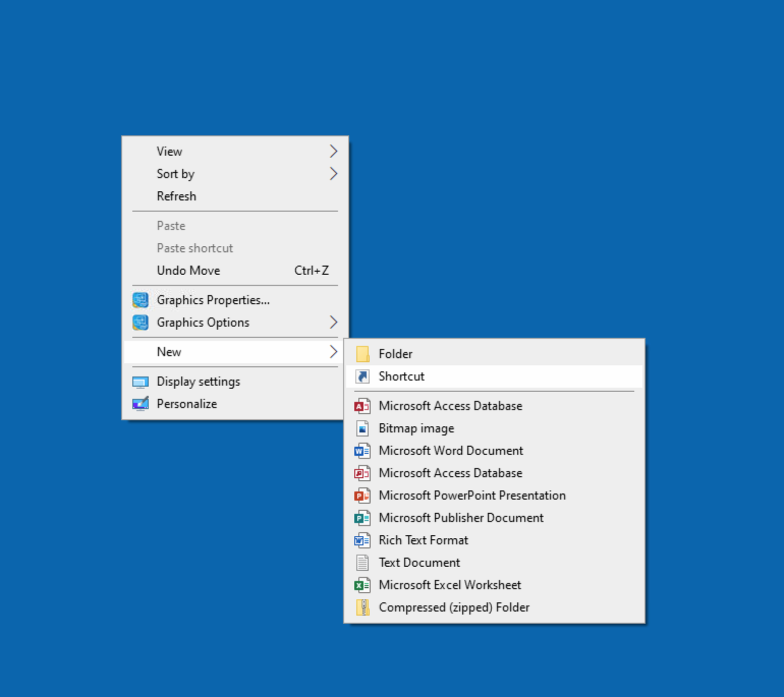Click the Rich Text Format icon
This screenshot has width=784, height=697.
[x=362, y=540]
